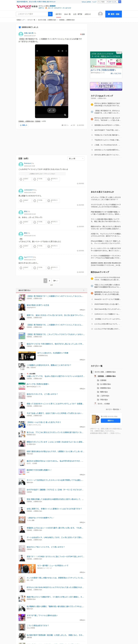138x644 pixels.
Task: Click the star icon on question image
Action: point(62,51)
